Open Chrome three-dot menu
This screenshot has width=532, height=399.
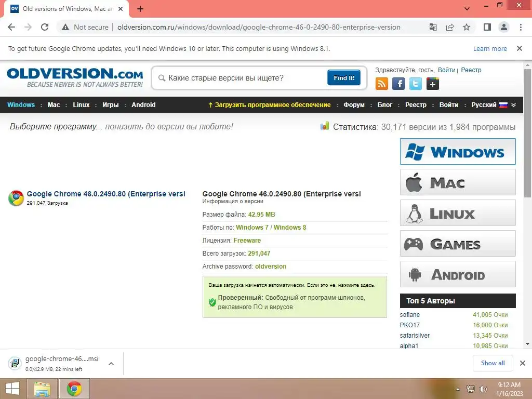[521, 27]
